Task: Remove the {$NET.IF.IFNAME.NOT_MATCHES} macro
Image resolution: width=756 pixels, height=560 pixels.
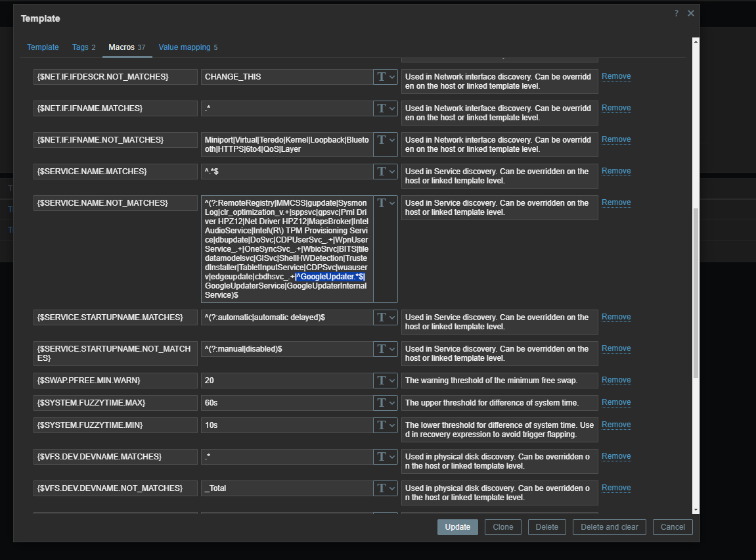Action: coord(616,139)
